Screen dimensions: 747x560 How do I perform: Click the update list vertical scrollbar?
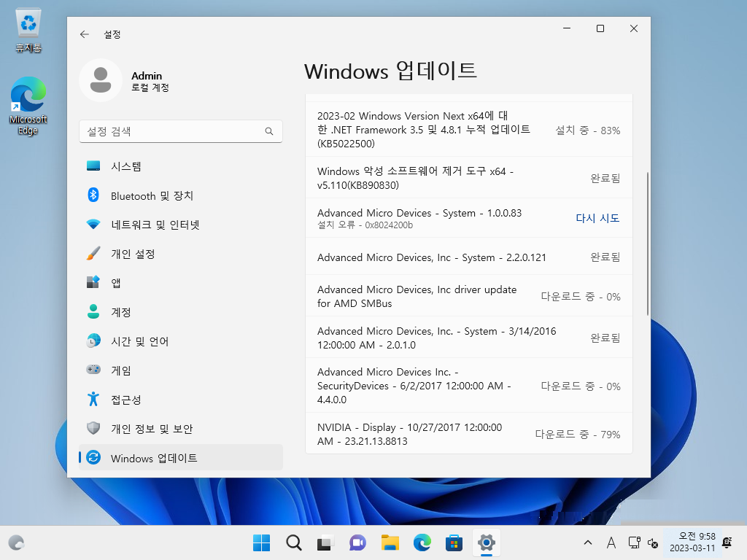pos(648,244)
